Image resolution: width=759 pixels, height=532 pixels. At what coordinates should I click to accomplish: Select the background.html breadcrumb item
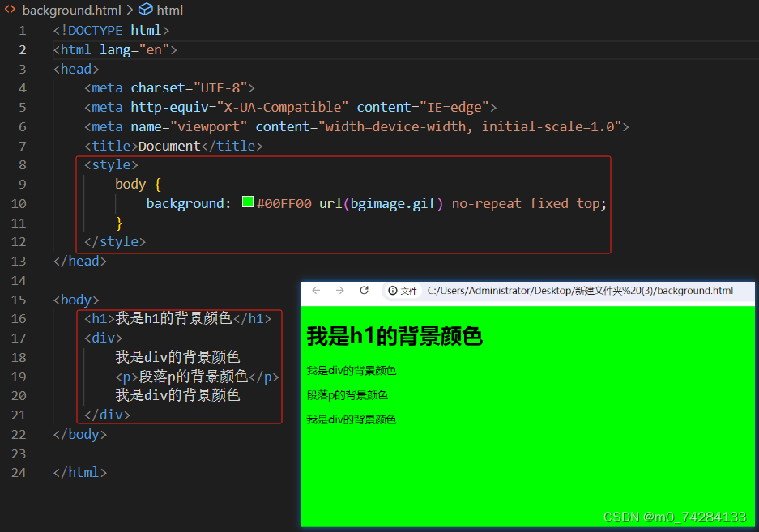pyautogui.click(x=66, y=10)
